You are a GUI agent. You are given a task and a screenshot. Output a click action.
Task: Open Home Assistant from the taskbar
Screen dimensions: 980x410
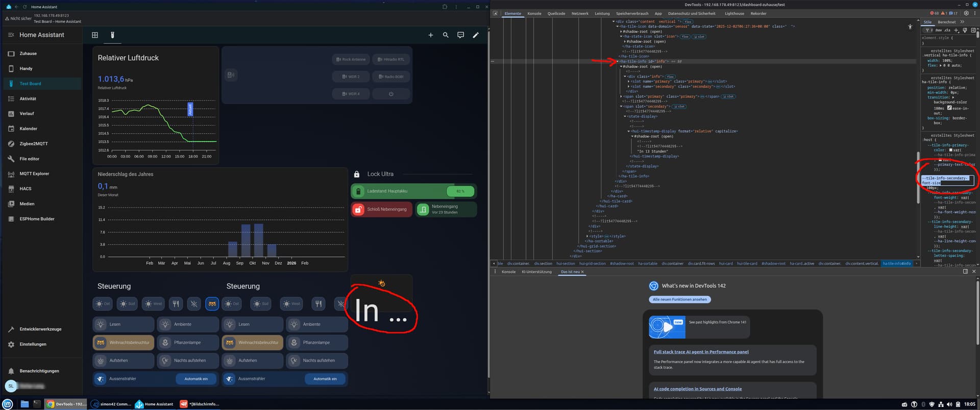click(154, 404)
